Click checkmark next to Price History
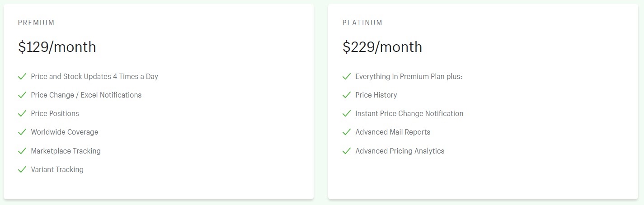644x205 pixels. [x=347, y=95]
